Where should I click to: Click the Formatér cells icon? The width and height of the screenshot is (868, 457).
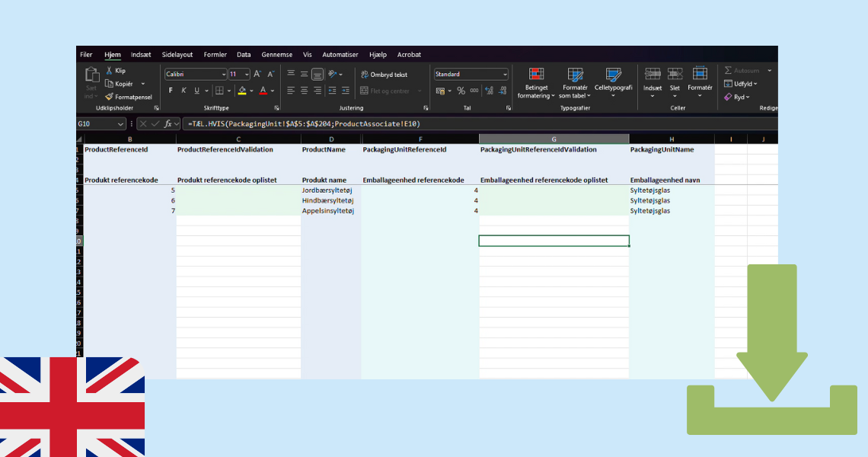tap(700, 74)
